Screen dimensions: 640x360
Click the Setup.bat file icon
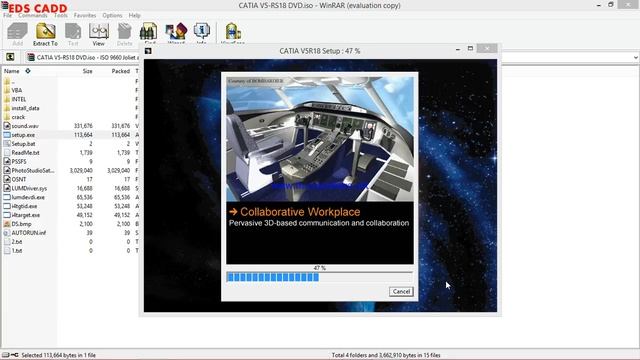point(7,144)
